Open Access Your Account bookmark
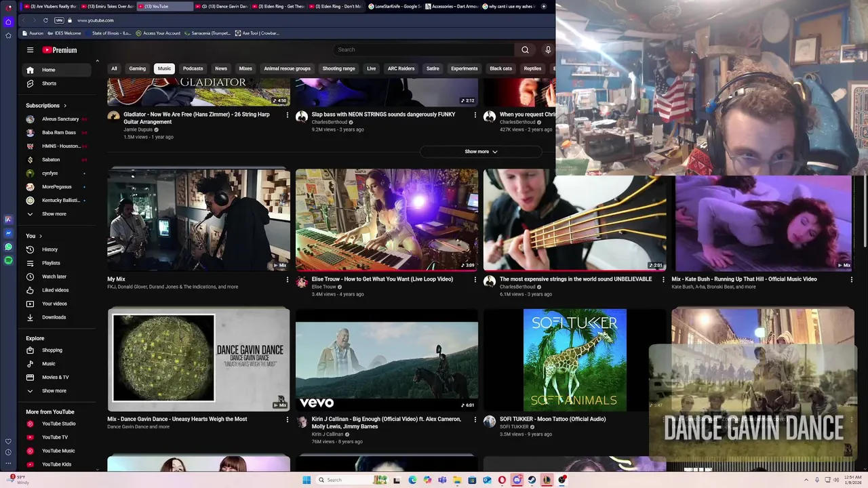This screenshot has width=868, height=488. click(x=158, y=33)
